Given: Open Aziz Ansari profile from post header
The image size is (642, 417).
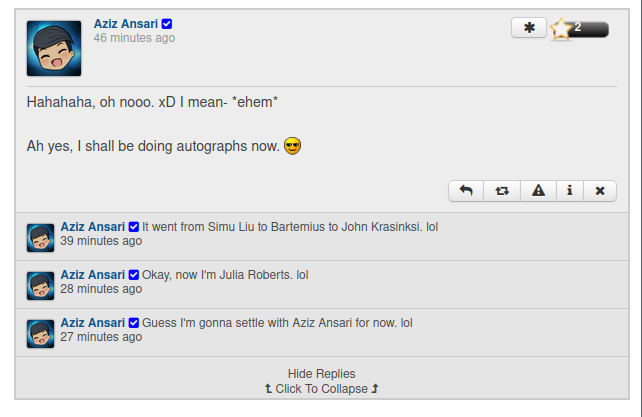Looking at the screenshot, I should pyautogui.click(x=126, y=24).
